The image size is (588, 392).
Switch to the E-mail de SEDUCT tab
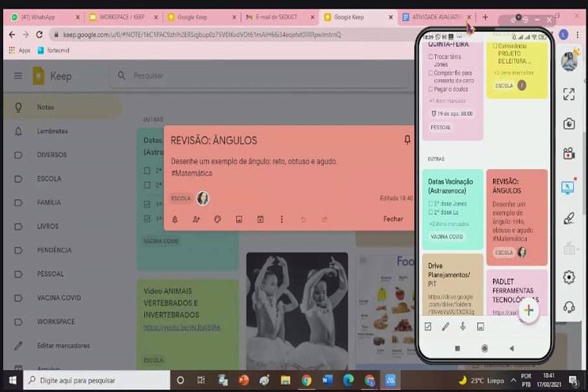[x=280, y=17]
